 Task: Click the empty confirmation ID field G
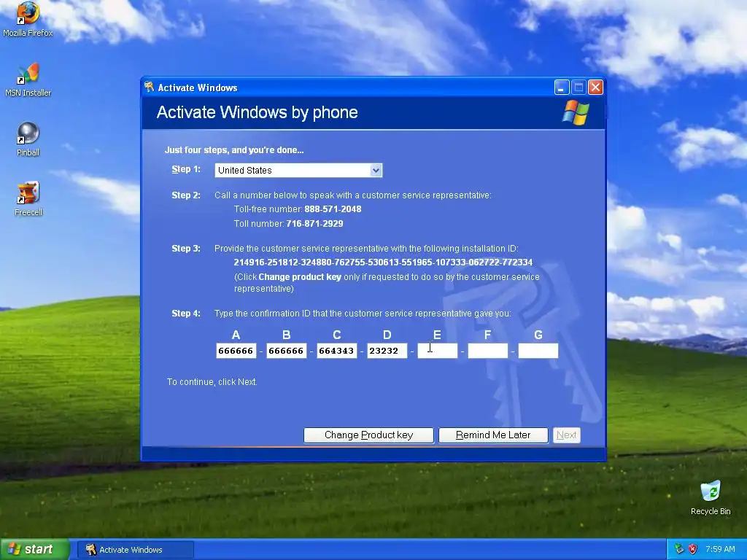point(538,351)
